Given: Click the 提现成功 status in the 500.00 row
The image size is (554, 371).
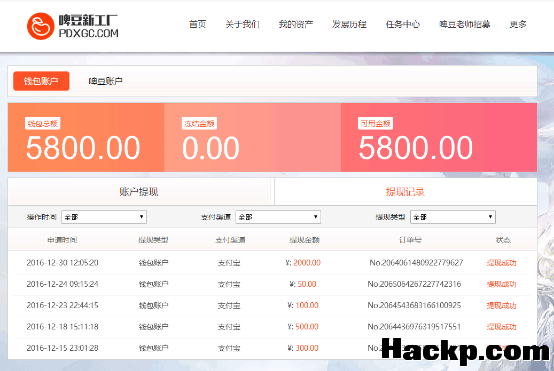Looking at the screenshot, I should [x=502, y=326].
